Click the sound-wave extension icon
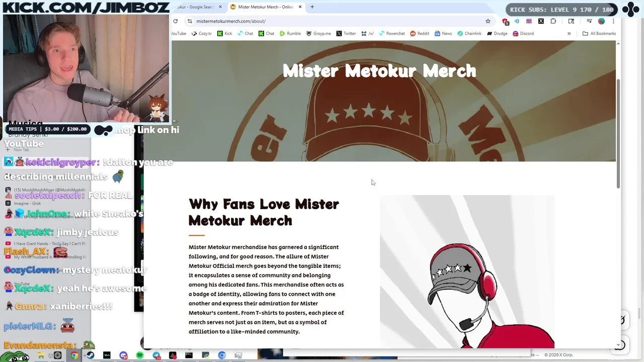Image resolution: width=644 pixels, height=362 pixels. tap(517, 21)
